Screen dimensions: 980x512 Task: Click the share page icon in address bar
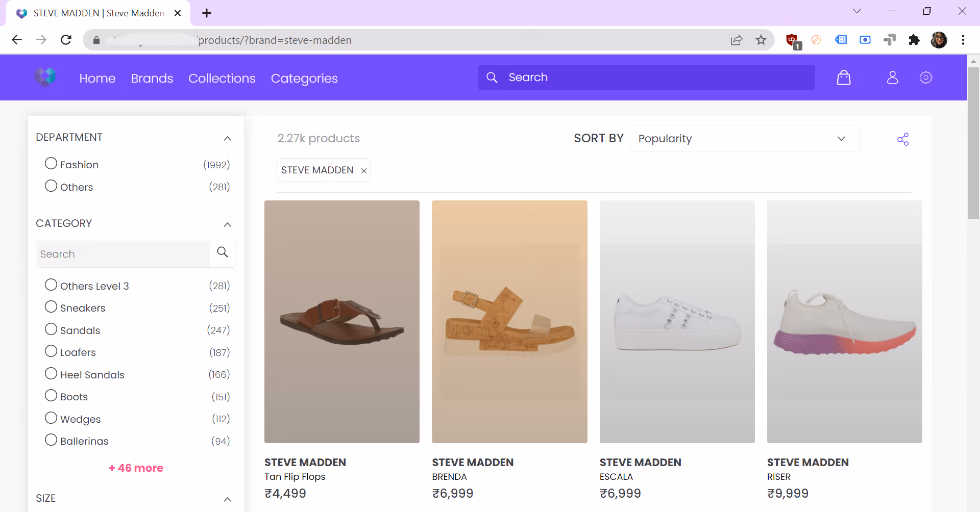pyautogui.click(x=736, y=40)
